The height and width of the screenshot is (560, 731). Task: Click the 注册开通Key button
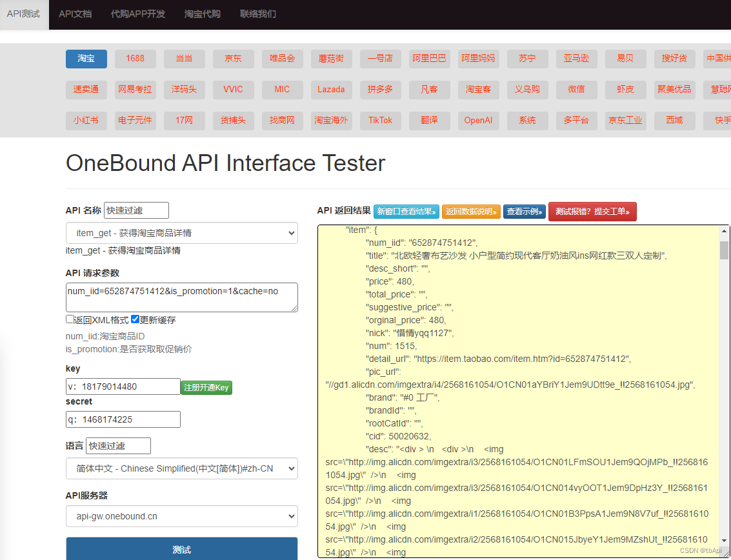pyautogui.click(x=206, y=388)
